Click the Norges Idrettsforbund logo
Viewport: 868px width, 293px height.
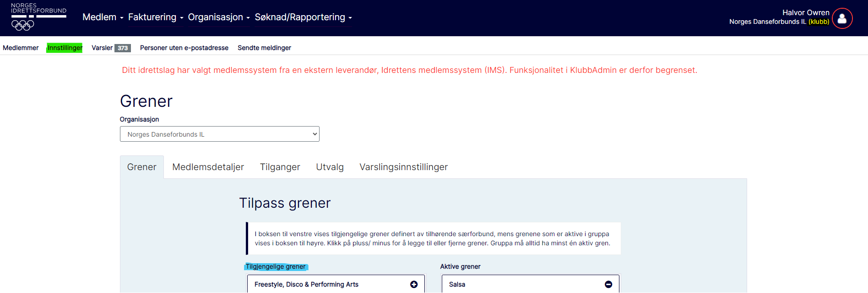tap(39, 17)
